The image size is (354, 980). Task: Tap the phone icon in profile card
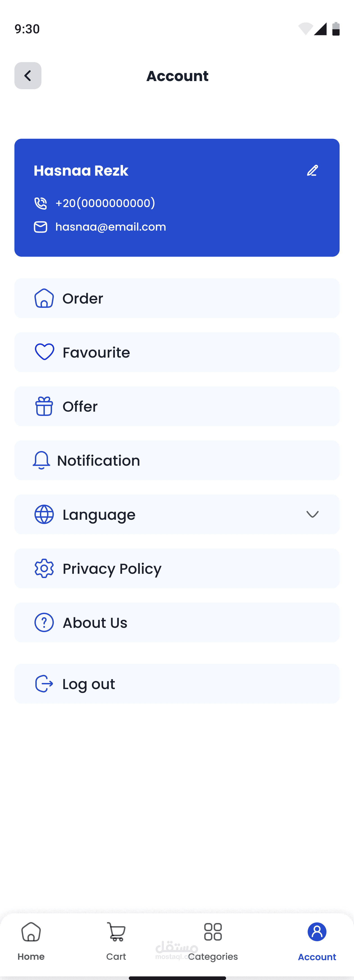(x=40, y=203)
